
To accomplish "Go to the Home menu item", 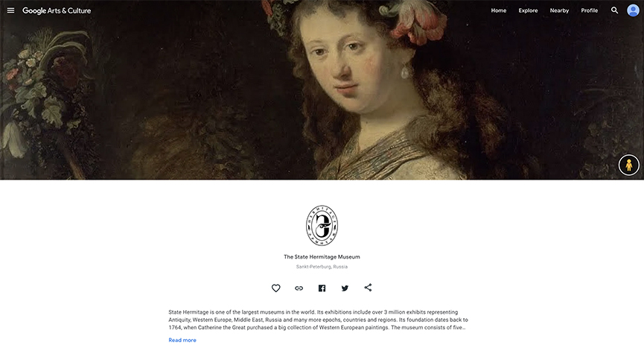I will (499, 10).
